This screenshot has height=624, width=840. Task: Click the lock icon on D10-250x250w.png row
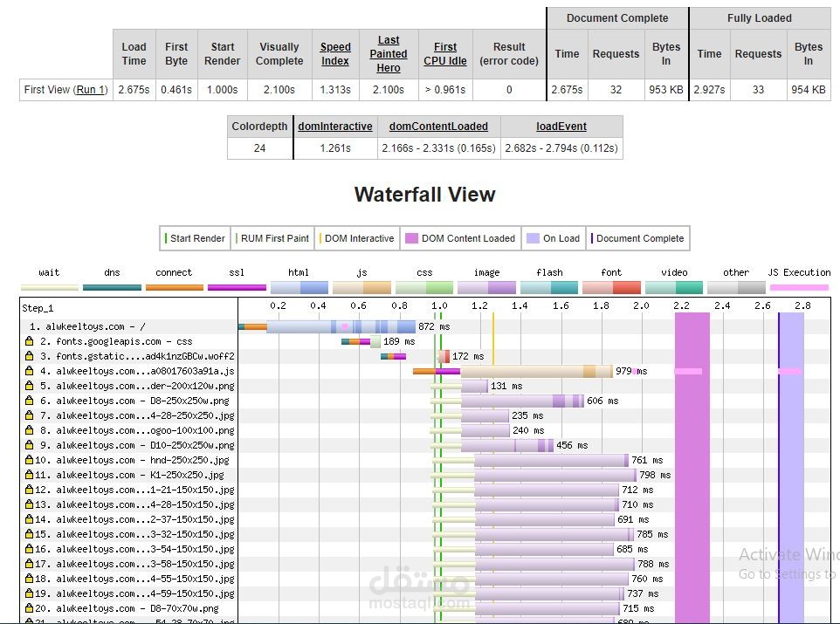pos(29,445)
